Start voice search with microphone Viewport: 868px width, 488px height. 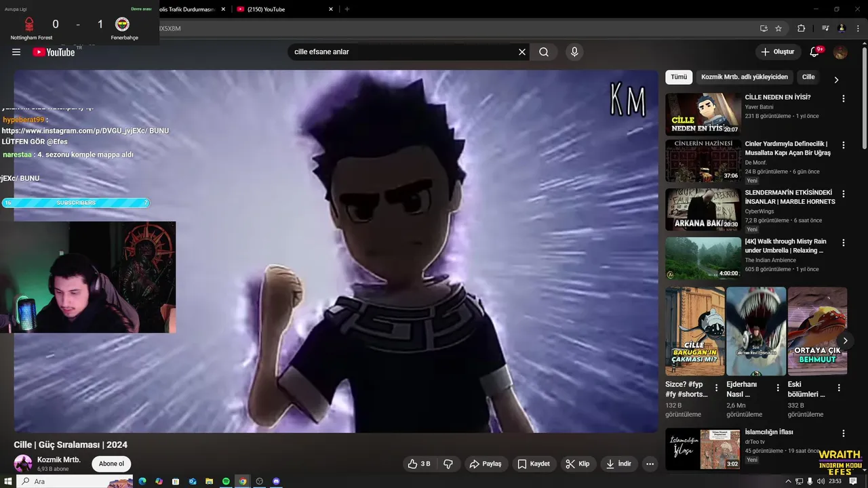[574, 52]
